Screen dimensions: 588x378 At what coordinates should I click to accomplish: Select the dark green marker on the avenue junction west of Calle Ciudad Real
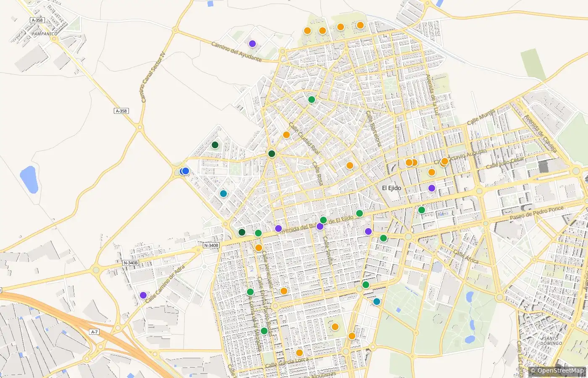coord(272,154)
